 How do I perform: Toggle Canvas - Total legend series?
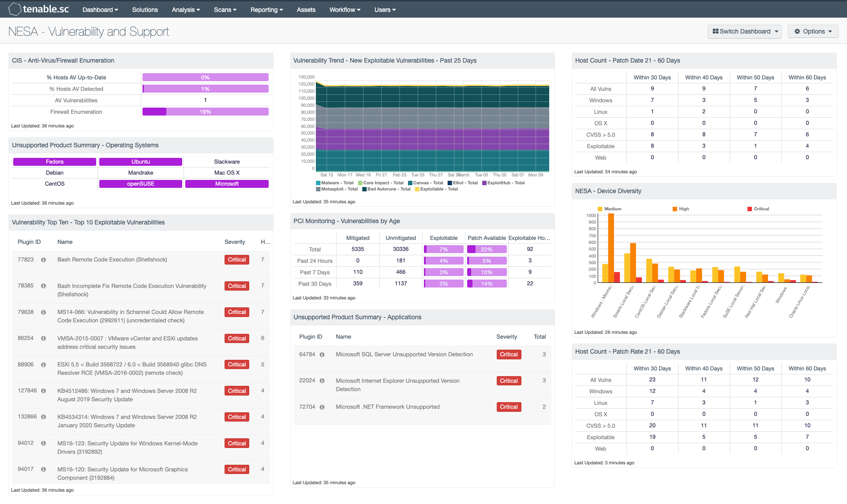[x=425, y=183]
